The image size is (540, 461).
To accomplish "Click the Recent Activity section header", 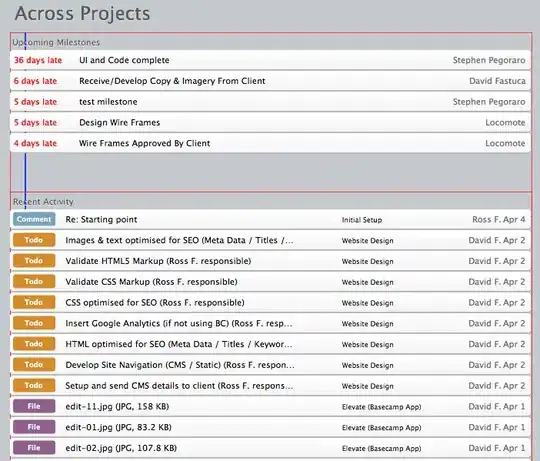I will pos(43,202).
